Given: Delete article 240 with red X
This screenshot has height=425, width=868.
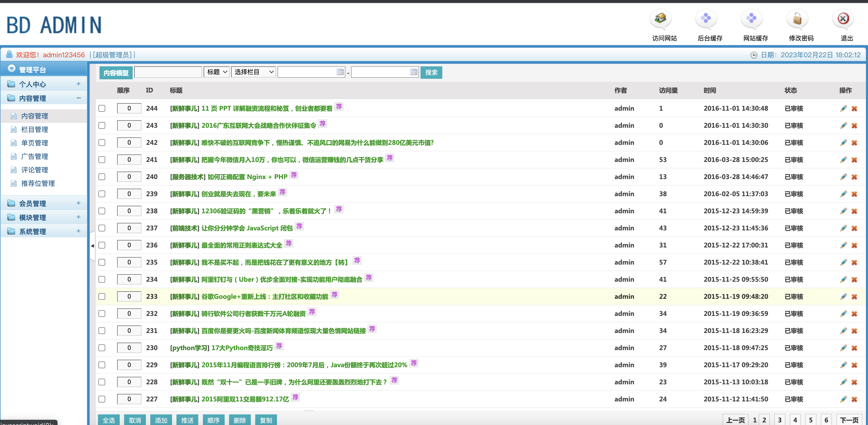Looking at the screenshot, I should (x=854, y=177).
